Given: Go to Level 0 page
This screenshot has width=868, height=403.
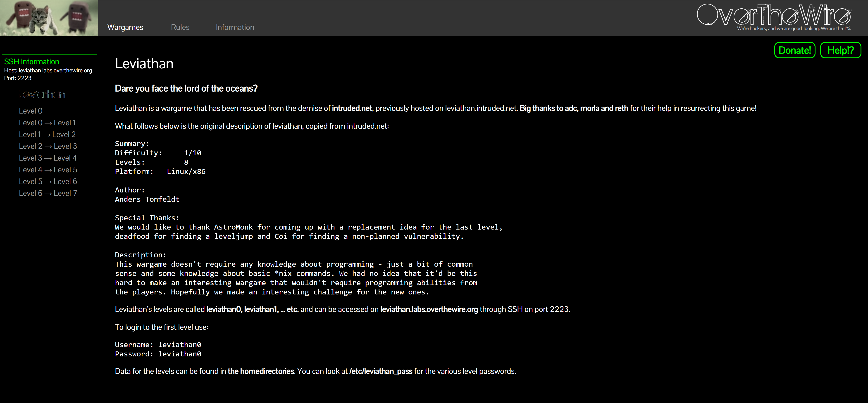Looking at the screenshot, I should pos(31,111).
